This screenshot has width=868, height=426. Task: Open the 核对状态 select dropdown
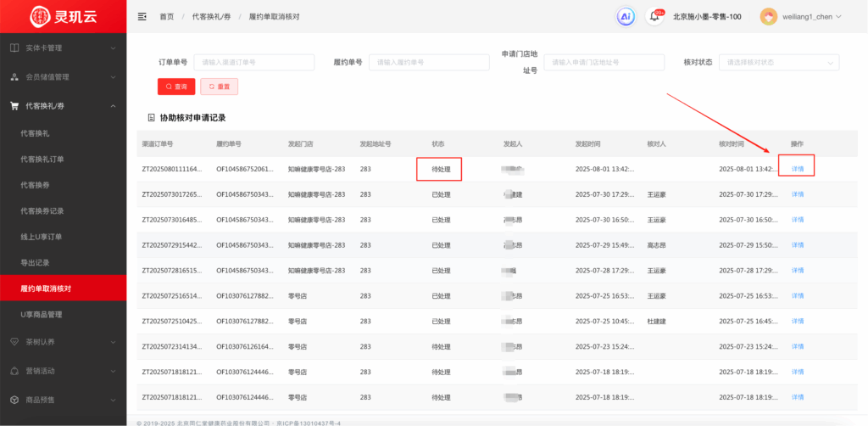click(x=777, y=62)
